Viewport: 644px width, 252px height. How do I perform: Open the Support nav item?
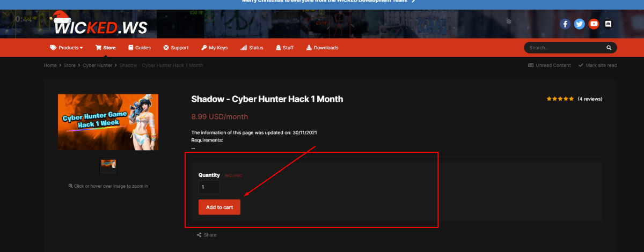tap(176, 48)
